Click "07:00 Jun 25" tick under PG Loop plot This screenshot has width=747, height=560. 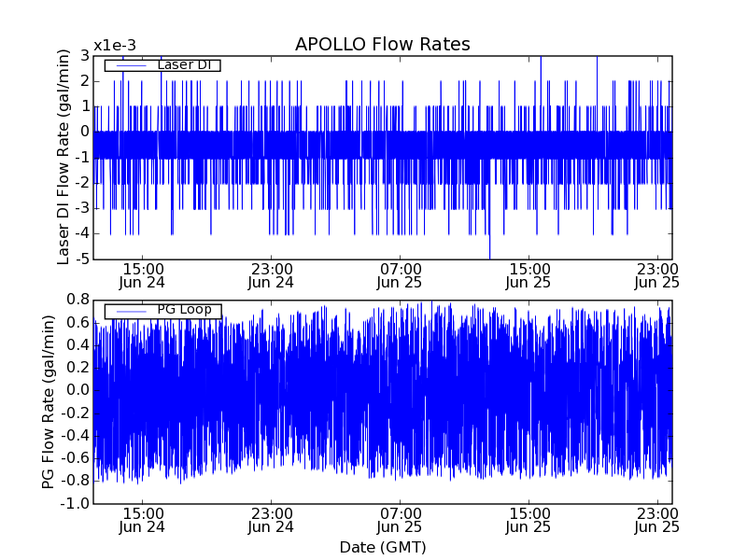click(400, 521)
